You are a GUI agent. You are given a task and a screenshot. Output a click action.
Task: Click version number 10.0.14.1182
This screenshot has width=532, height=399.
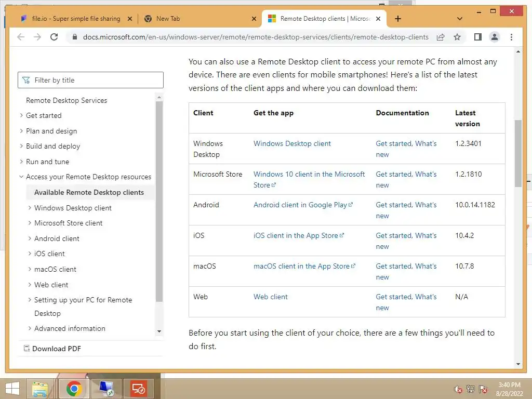pos(475,205)
